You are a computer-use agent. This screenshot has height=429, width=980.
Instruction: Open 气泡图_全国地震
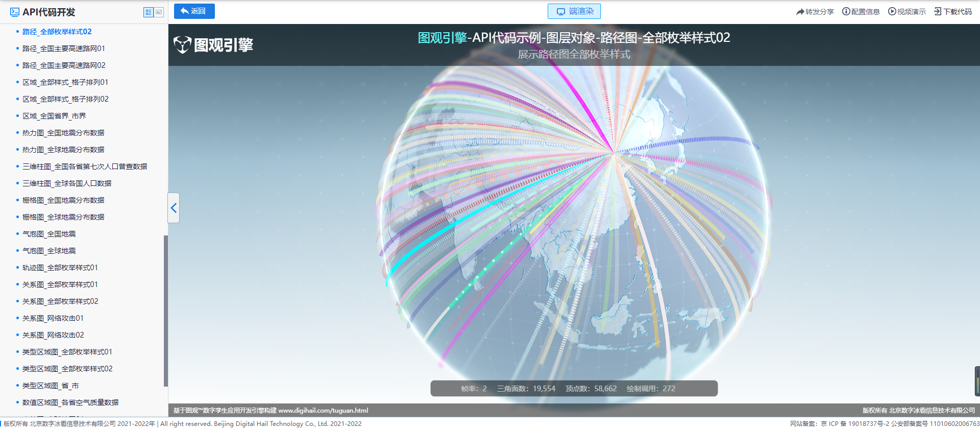[49, 234]
